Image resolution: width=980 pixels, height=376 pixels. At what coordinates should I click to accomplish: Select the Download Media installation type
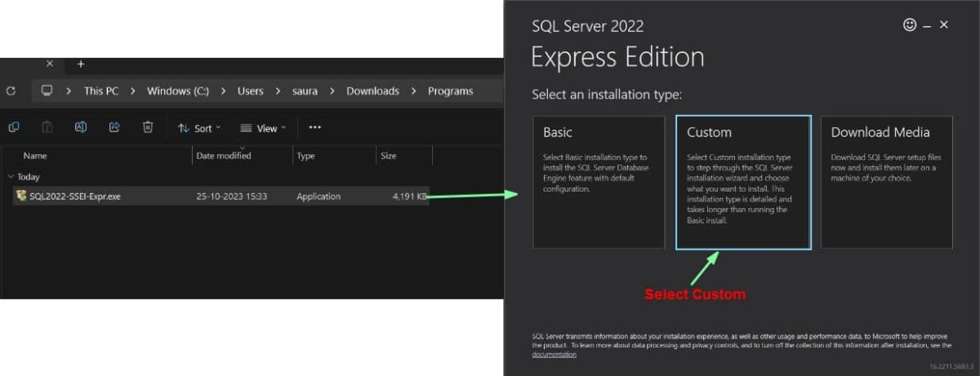click(x=887, y=182)
